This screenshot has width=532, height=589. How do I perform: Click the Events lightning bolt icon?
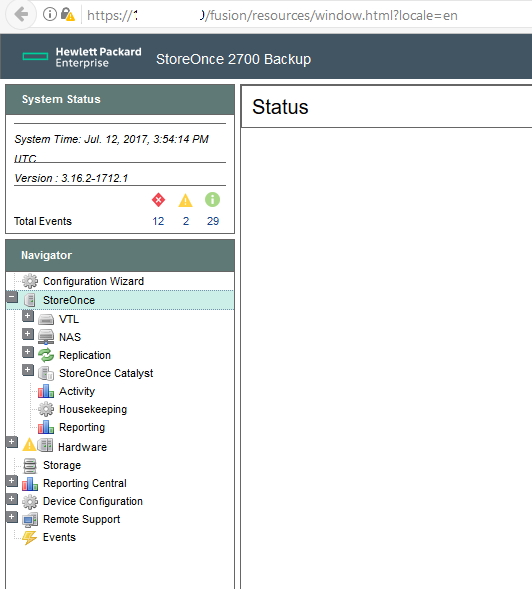[29, 538]
